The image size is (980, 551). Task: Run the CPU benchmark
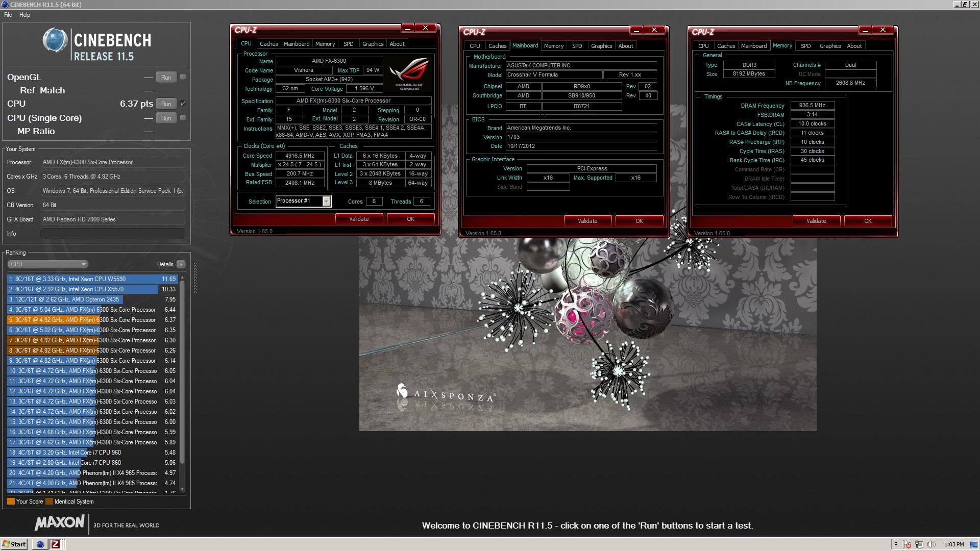(166, 104)
